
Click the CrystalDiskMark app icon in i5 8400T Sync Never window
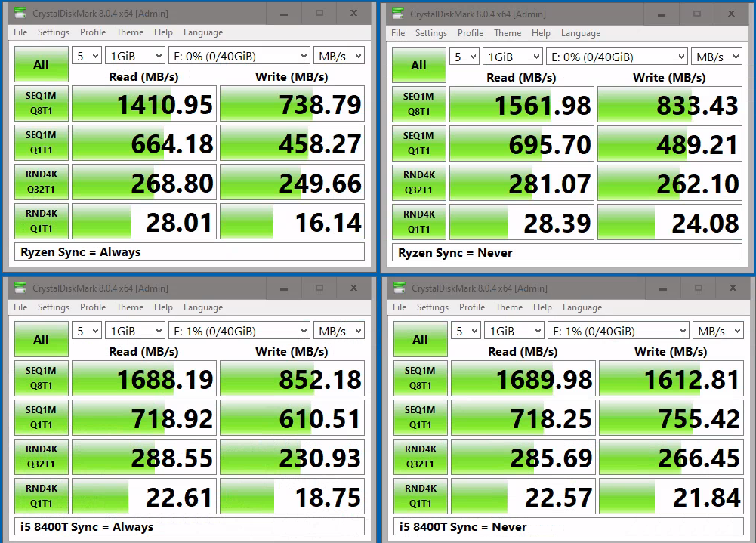[400, 288]
